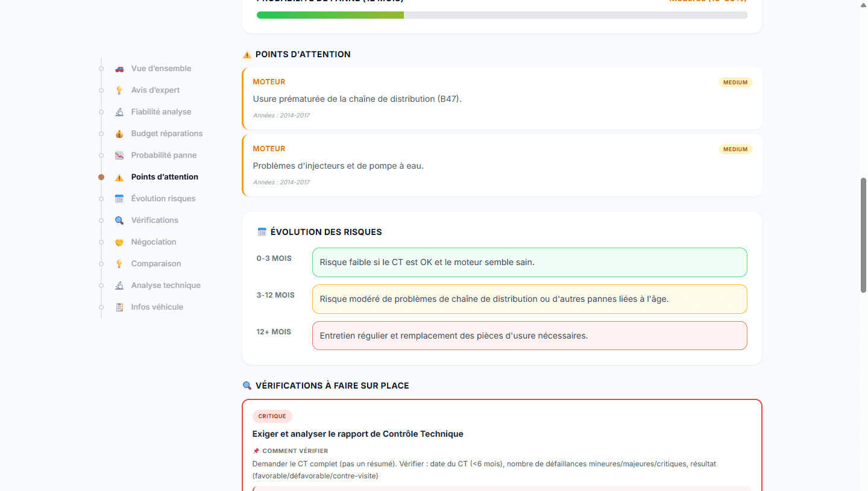Screen dimensions: 868x491
Task: Jump to Évolution risques in sidebar
Action: (x=163, y=199)
